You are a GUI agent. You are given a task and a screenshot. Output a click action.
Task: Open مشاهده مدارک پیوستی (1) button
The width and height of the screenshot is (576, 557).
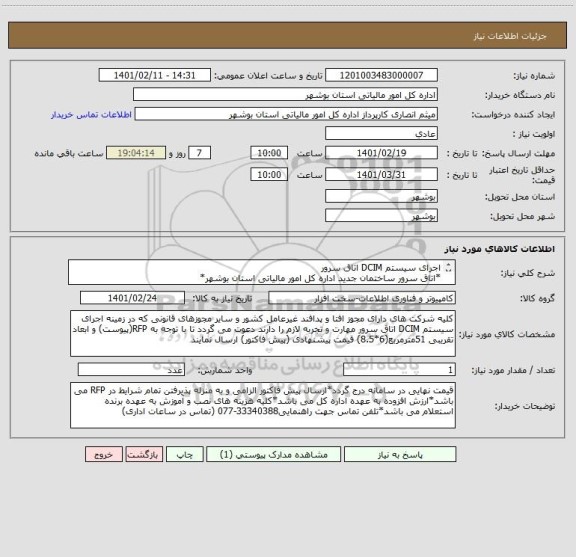click(x=274, y=454)
